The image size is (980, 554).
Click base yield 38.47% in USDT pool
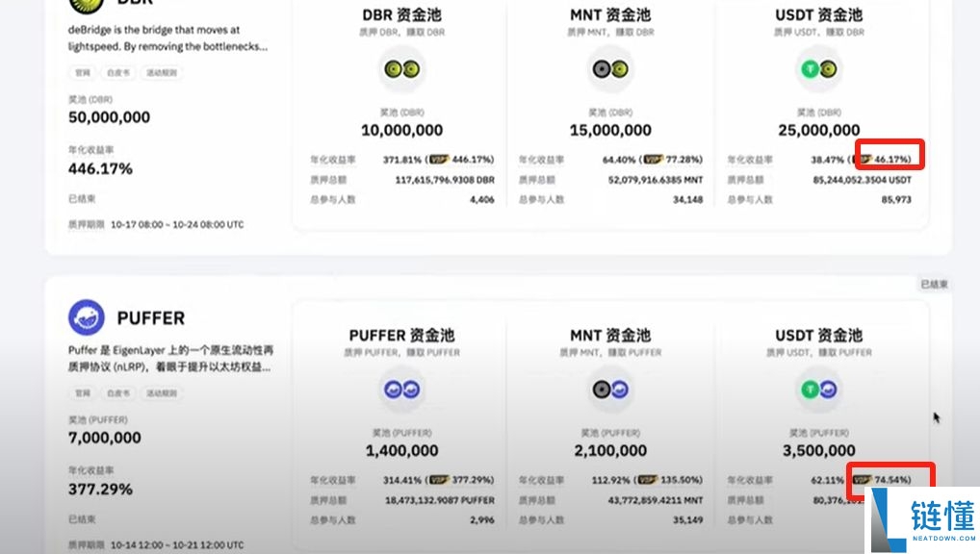(828, 160)
